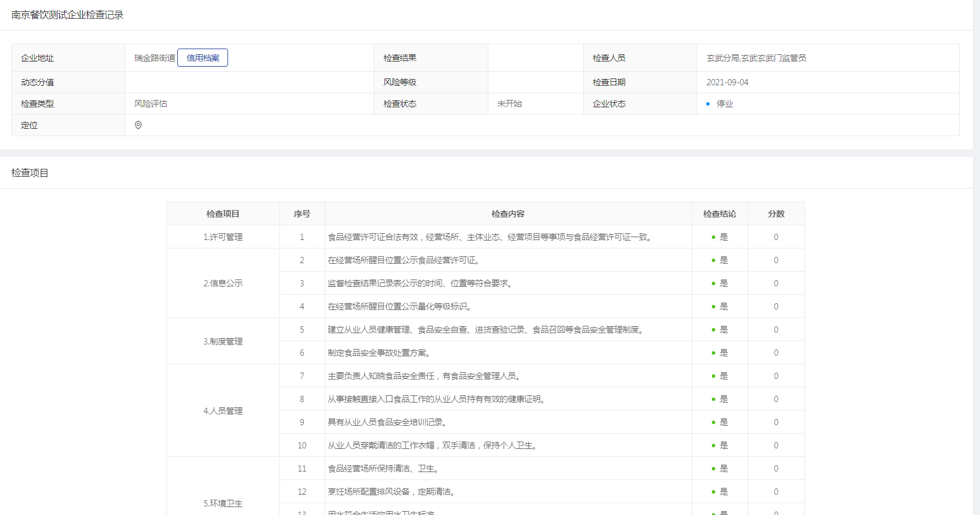This screenshot has width=980, height=515.
Task: Click green status dot for item 8
Action: pos(714,399)
